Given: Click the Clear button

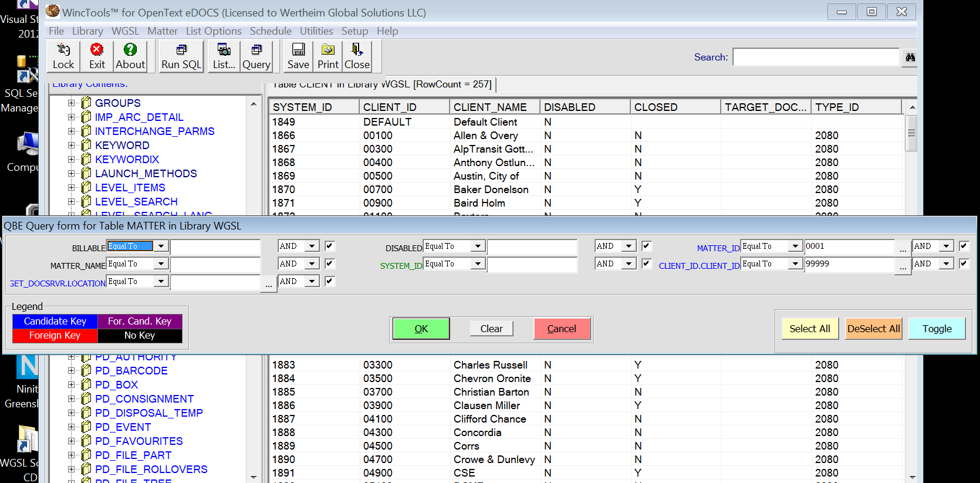Looking at the screenshot, I should 491,329.
